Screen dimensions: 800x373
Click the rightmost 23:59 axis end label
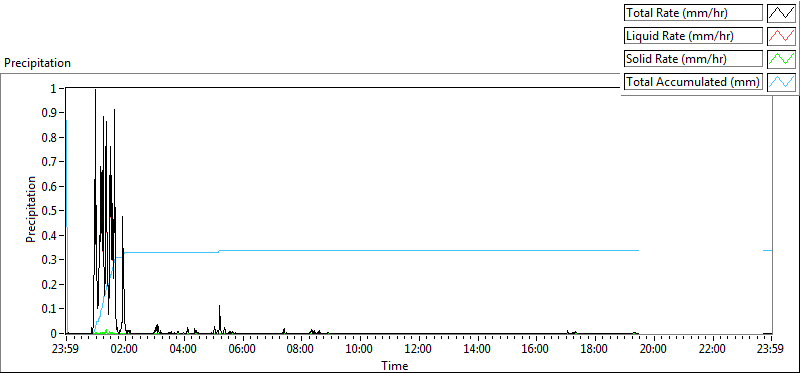pos(771,350)
